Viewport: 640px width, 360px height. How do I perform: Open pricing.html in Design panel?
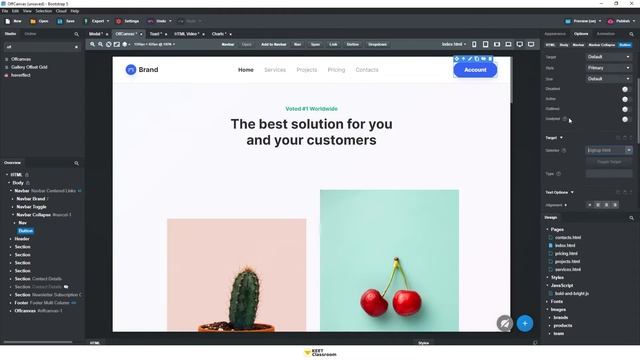[566, 253]
